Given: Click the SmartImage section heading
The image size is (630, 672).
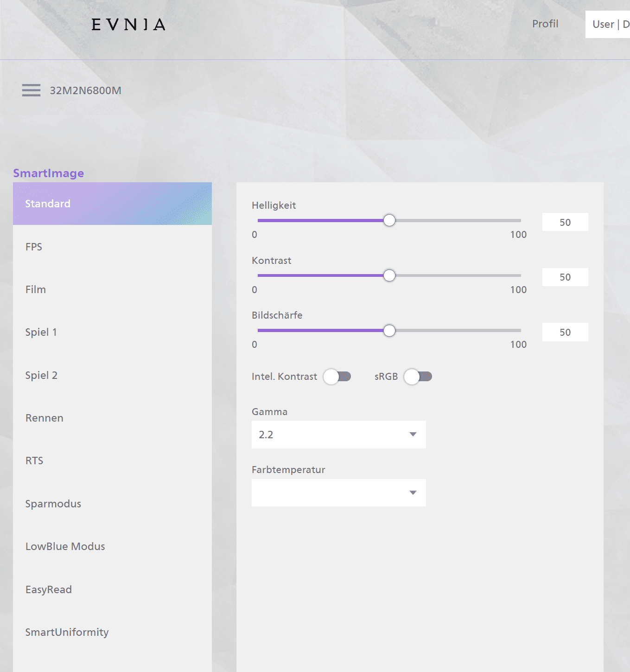Looking at the screenshot, I should 49,173.
